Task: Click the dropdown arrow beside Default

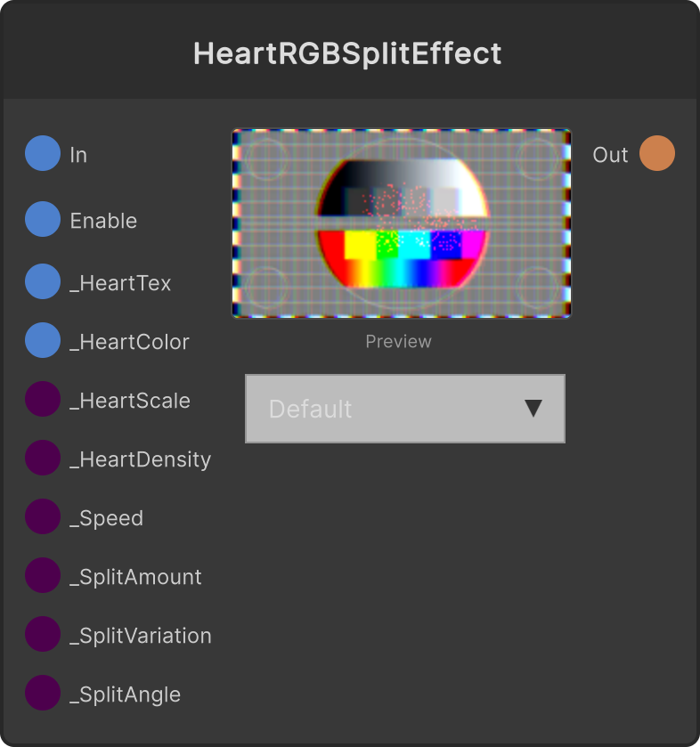Action: pos(533,409)
